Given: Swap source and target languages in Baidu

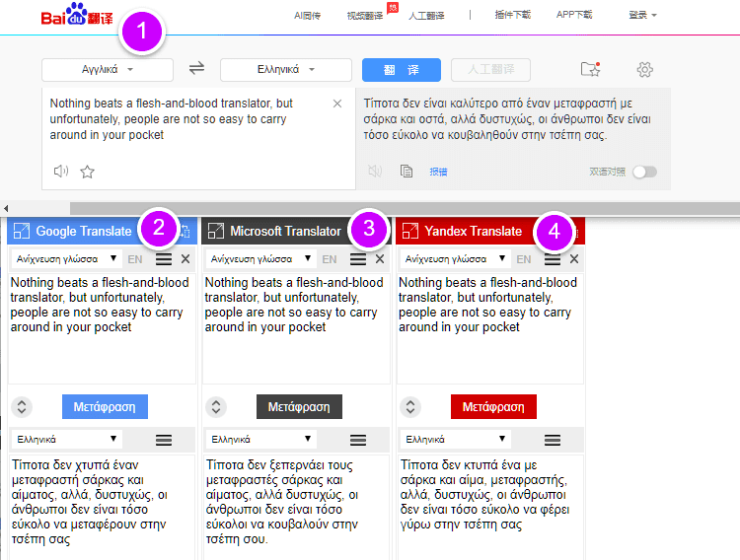Looking at the screenshot, I should [x=196, y=68].
